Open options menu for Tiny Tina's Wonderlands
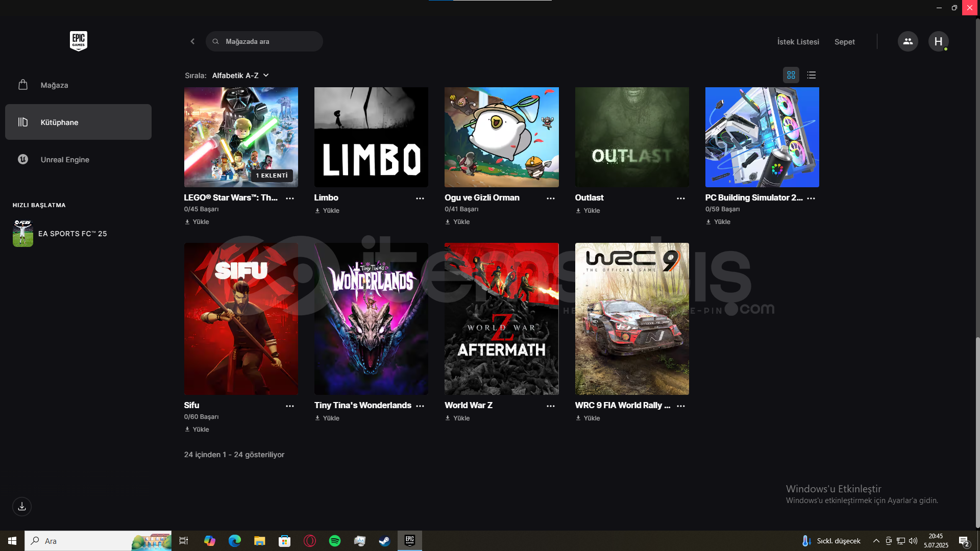The image size is (980, 551). (x=420, y=406)
